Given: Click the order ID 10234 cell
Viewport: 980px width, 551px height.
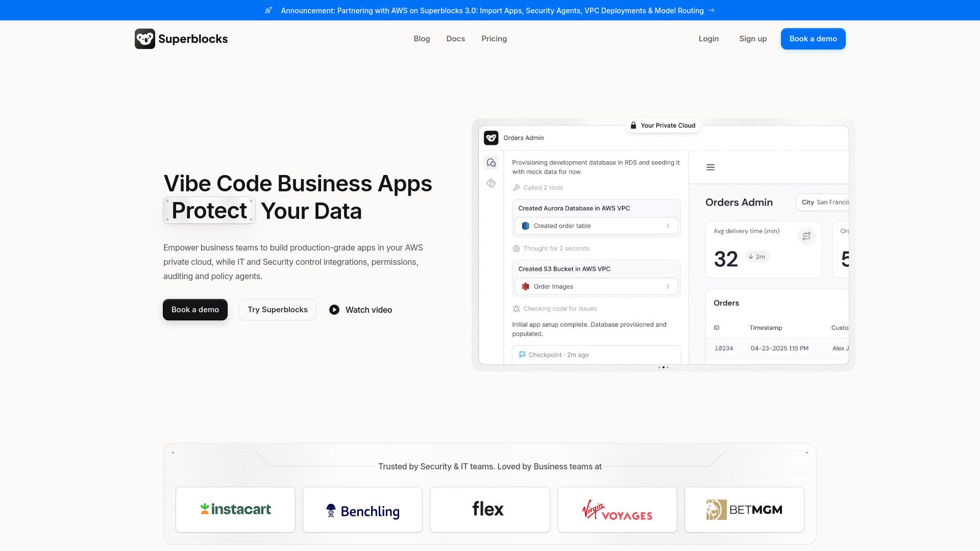Looking at the screenshot, I should click(x=724, y=348).
